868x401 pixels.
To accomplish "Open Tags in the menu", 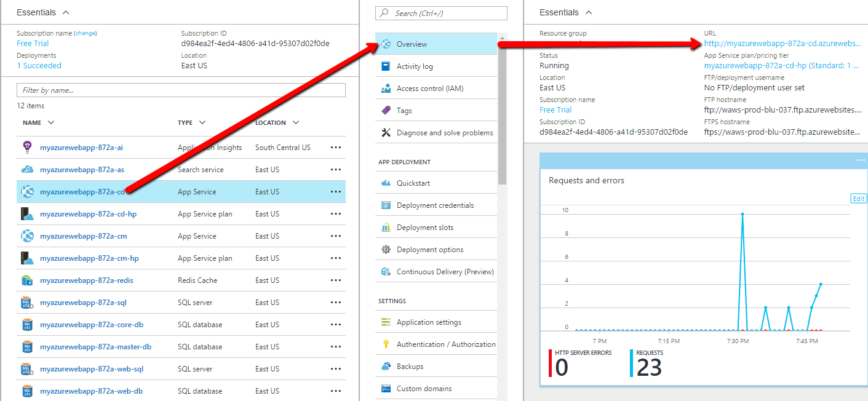I will coord(436,111).
